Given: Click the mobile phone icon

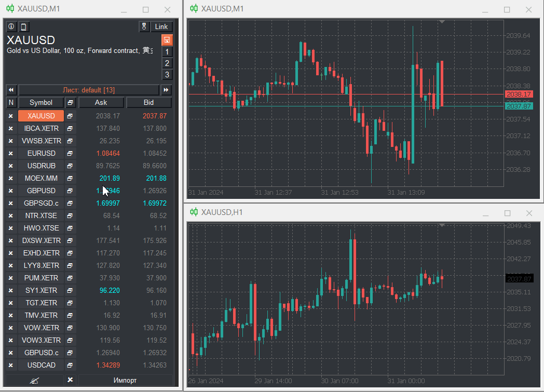Looking at the screenshot, I should tap(23, 27).
